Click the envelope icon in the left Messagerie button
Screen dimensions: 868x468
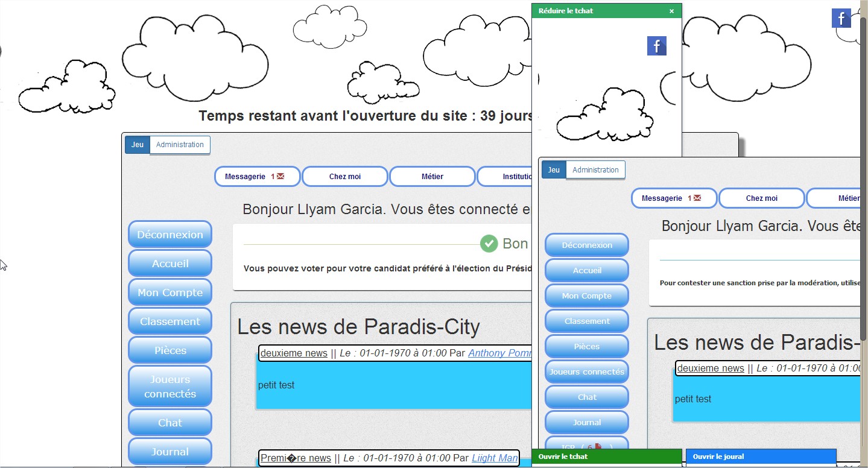coord(280,177)
